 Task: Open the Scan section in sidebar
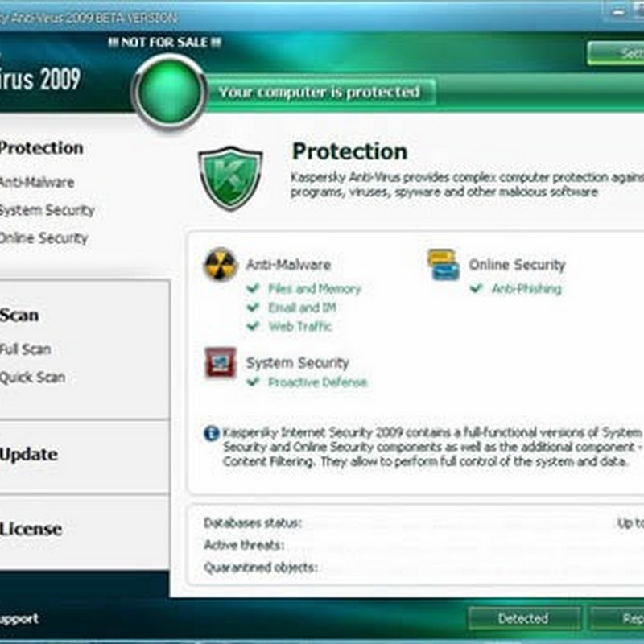[x=19, y=315]
